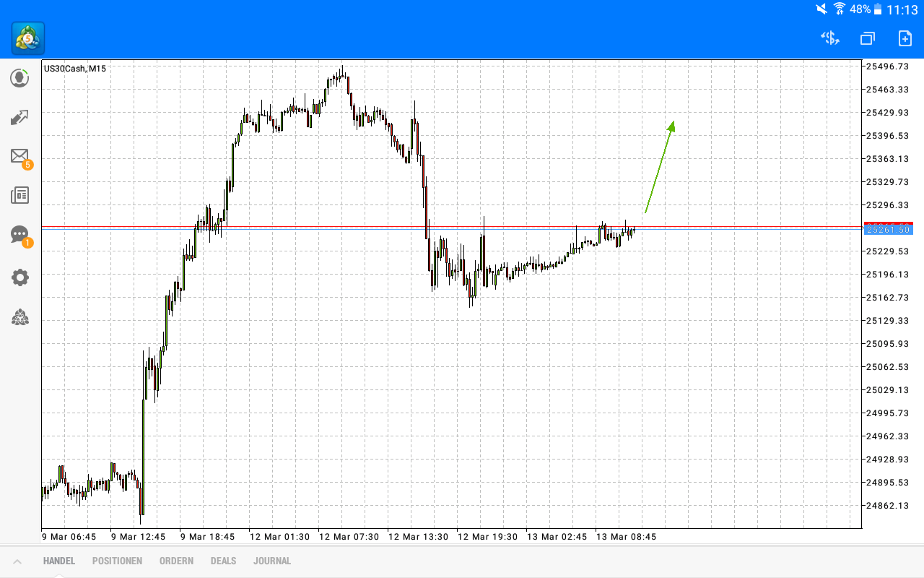924x578 pixels.
Task: View the DEALS tab
Action: click(x=223, y=561)
